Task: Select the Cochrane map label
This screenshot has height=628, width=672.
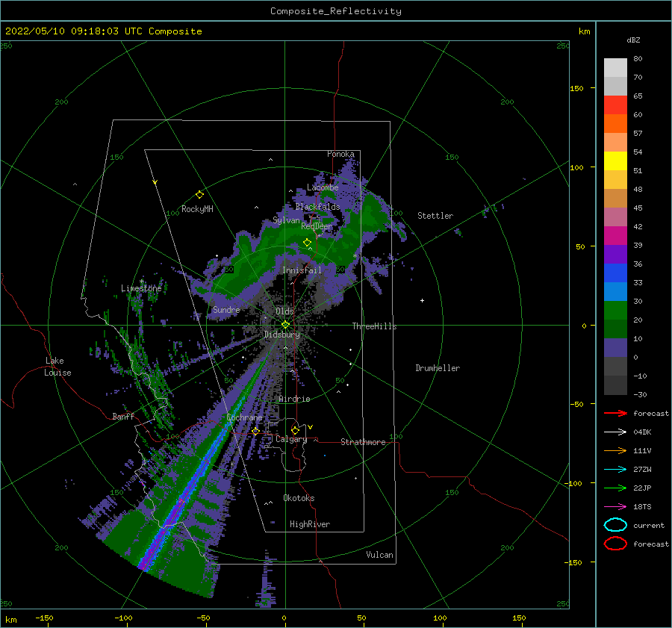Action: pyautogui.click(x=244, y=417)
